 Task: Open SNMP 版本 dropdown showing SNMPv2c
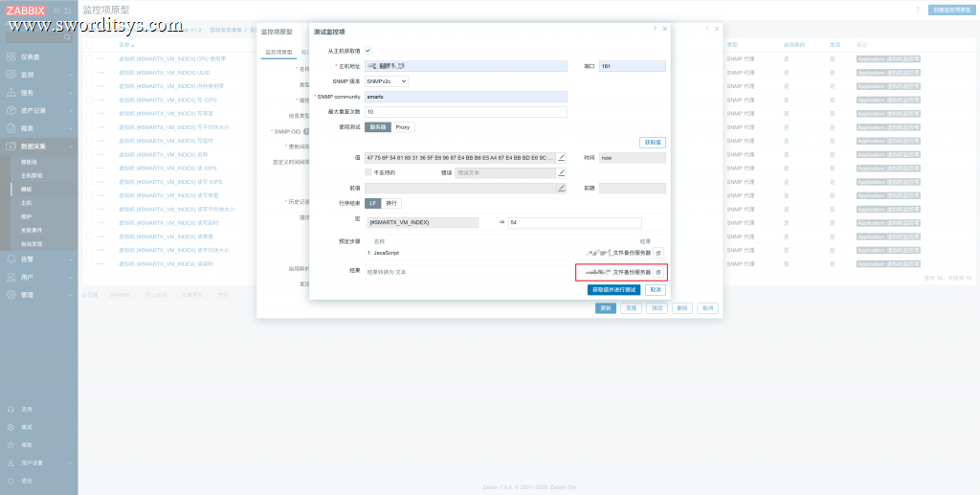(x=387, y=81)
